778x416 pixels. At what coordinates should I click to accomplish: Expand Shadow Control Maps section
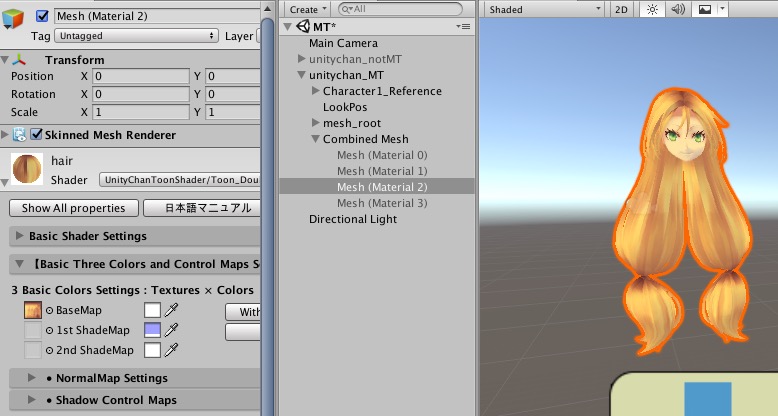(x=31, y=400)
